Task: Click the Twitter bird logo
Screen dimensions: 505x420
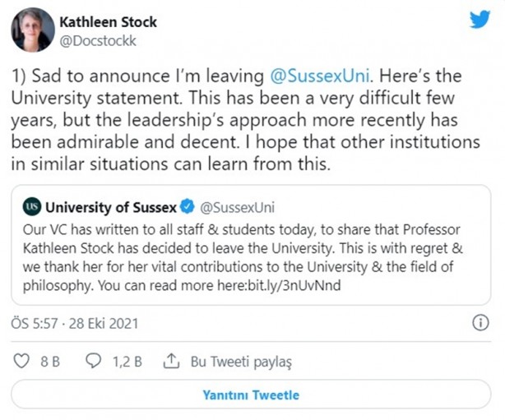Action: (480, 20)
